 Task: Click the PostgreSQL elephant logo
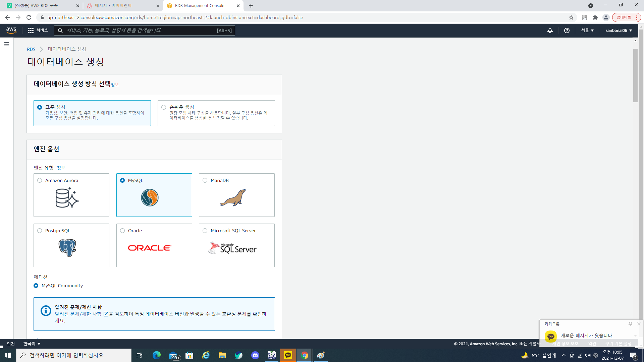(x=67, y=248)
